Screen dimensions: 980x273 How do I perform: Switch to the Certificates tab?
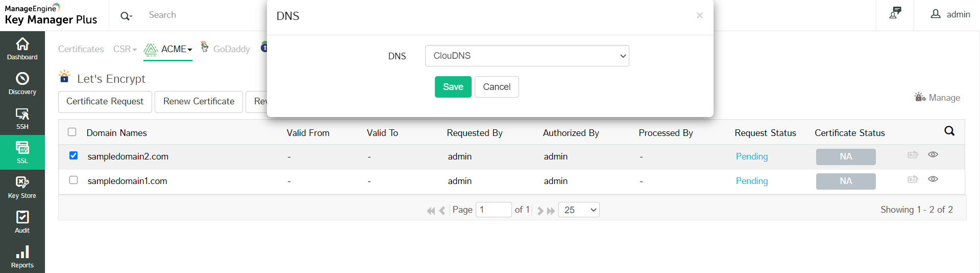coord(81,49)
